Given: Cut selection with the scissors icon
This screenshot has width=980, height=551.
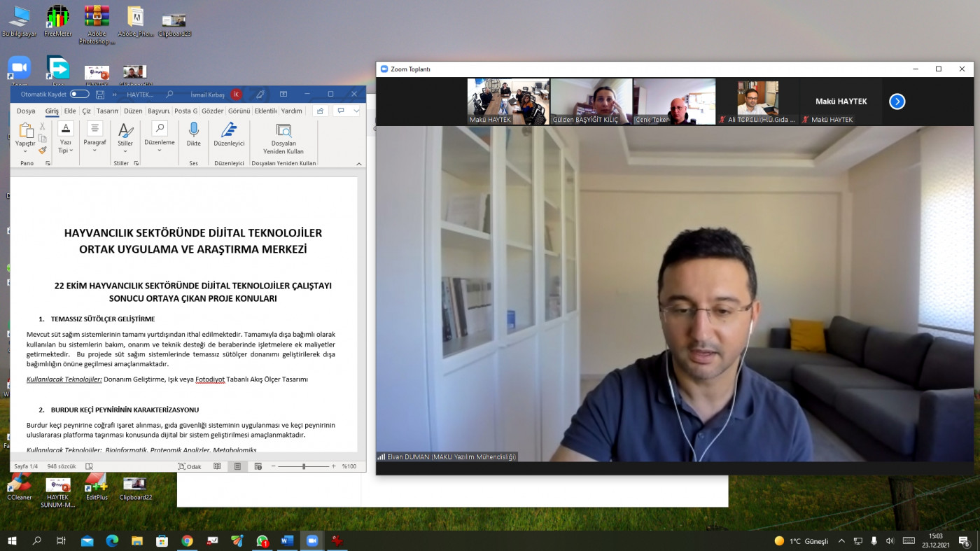Looking at the screenshot, I should pyautogui.click(x=43, y=127).
